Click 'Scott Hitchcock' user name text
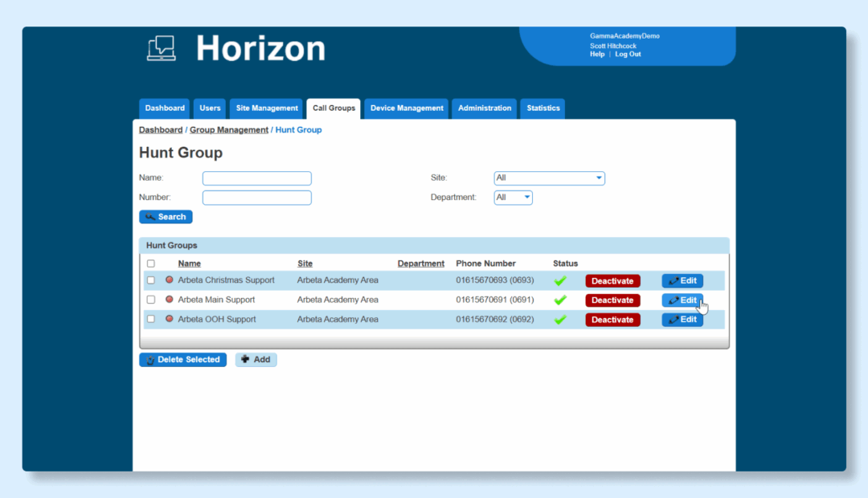Screen dimensions: 868x498 (612, 46)
